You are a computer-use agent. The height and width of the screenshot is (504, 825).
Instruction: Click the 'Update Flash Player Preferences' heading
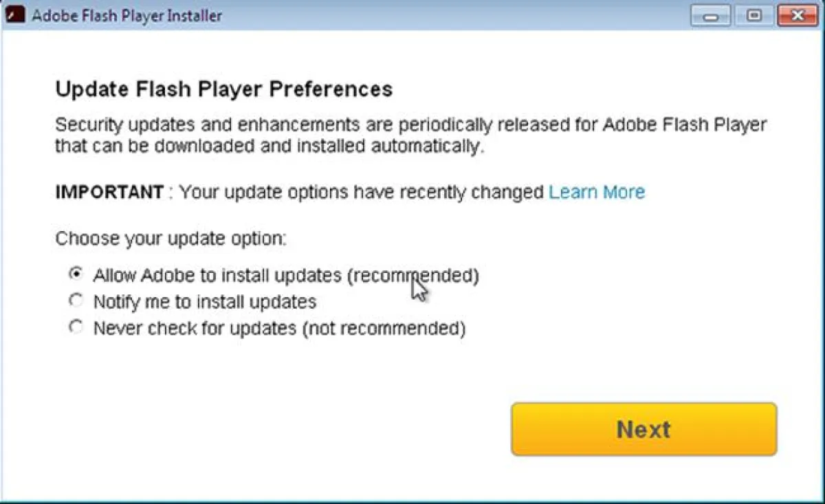(223, 89)
